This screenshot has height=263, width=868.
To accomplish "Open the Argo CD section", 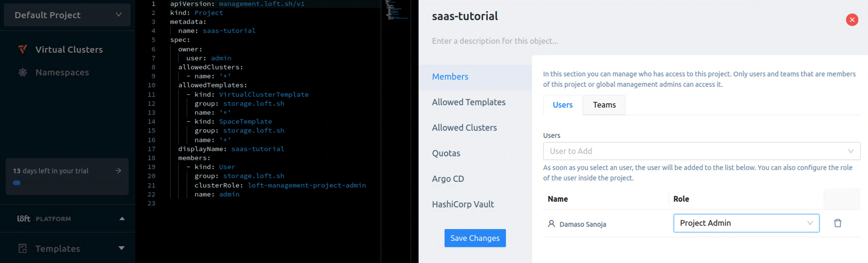I will pos(448,179).
